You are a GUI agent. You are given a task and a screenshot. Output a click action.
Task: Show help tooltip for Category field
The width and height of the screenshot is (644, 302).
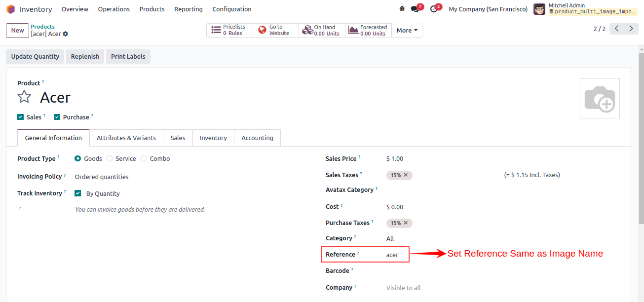click(x=355, y=237)
